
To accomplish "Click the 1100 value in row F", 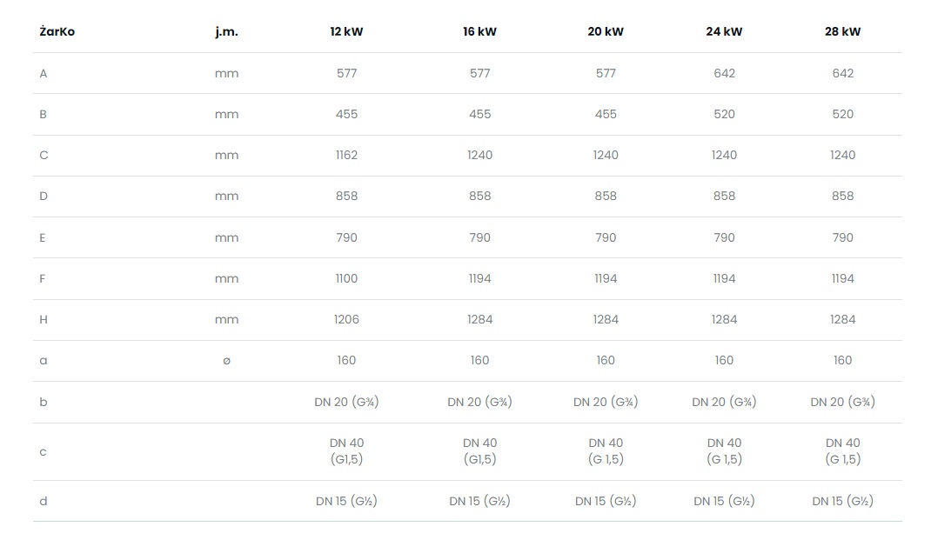I will [347, 279].
